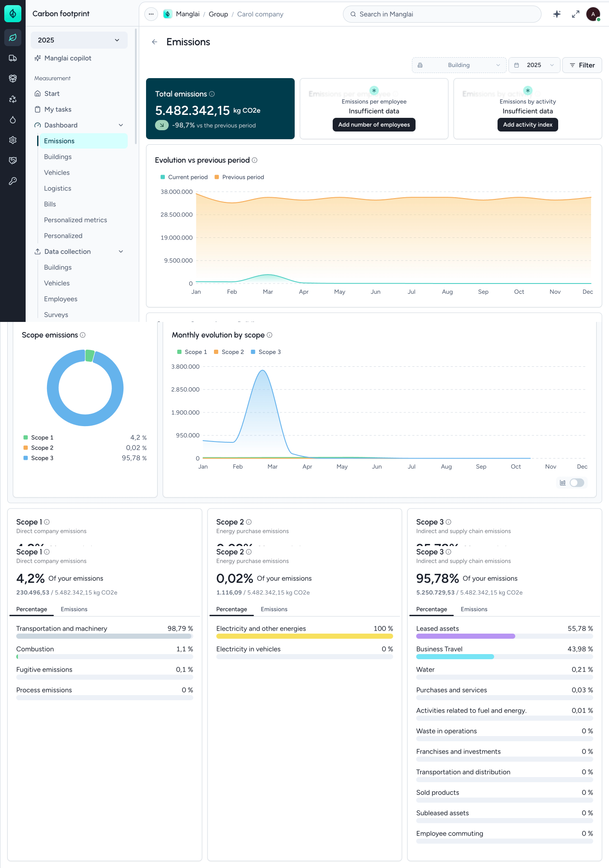Click the Carol company breadcrumb
Image resolution: width=609 pixels, height=868 pixels.
click(260, 14)
